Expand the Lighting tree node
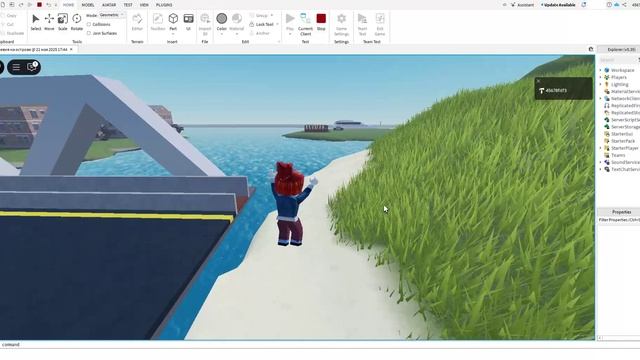 (x=600, y=84)
